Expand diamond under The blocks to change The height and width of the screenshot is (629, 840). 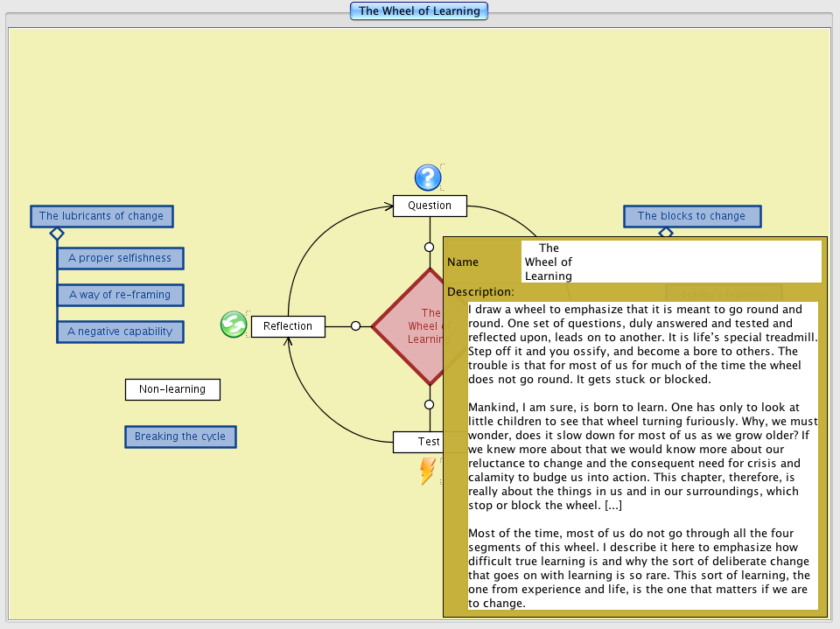click(x=665, y=232)
